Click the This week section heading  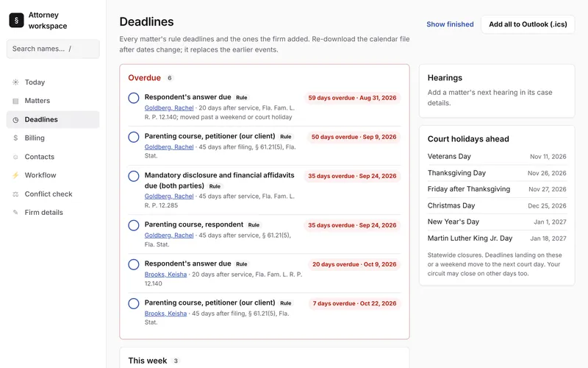(148, 361)
